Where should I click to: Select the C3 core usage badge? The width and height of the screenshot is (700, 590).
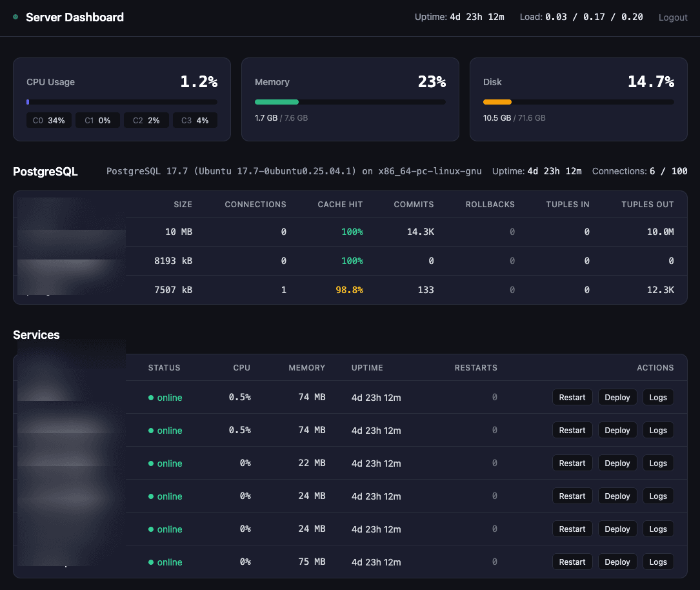(195, 120)
